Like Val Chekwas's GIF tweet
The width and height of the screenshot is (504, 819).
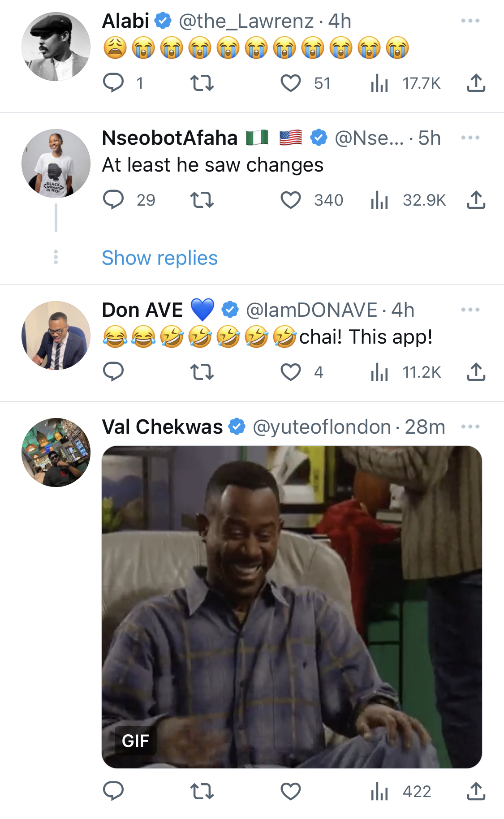(x=290, y=792)
